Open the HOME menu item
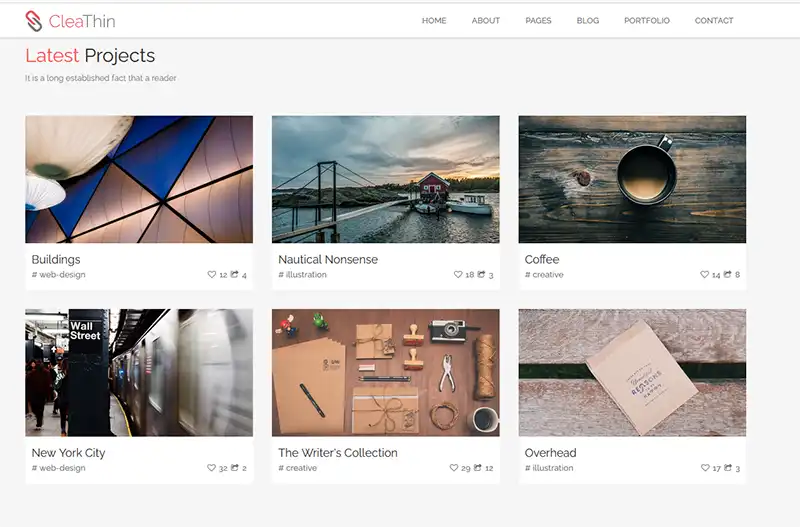Image resolution: width=800 pixels, height=527 pixels. pos(434,21)
